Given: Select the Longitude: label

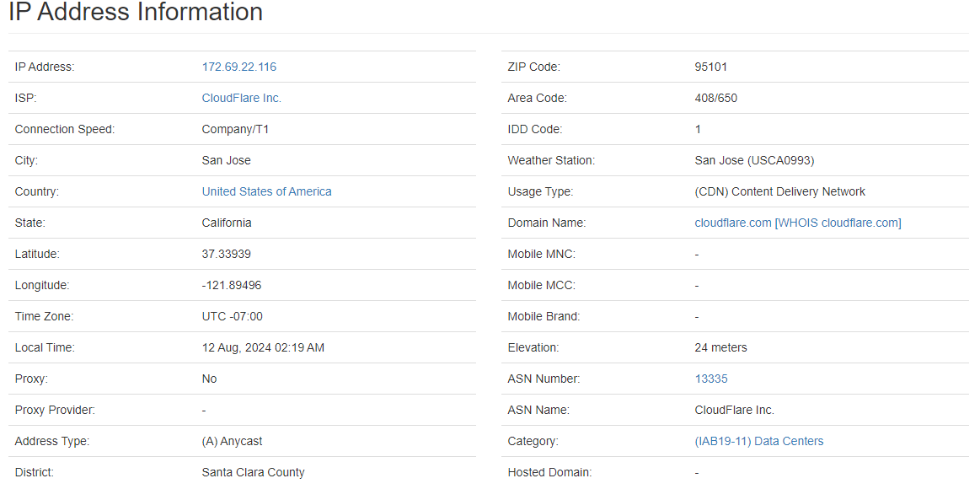Looking at the screenshot, I should (42, 286).
